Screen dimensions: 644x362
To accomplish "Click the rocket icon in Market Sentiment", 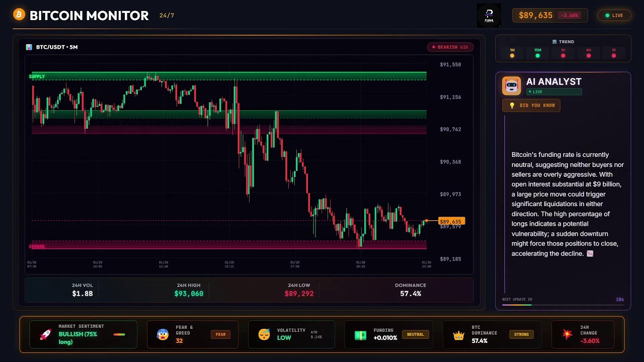I will pos(46,334).
